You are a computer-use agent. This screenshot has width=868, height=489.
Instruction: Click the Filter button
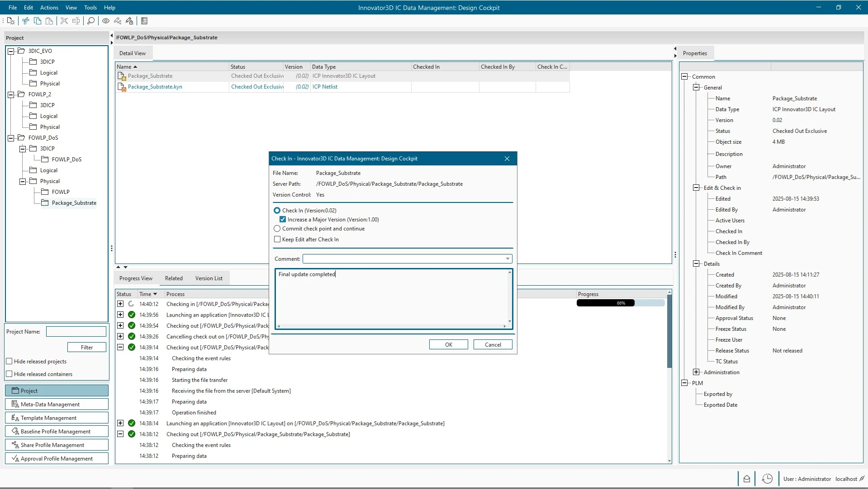(87, 348)
